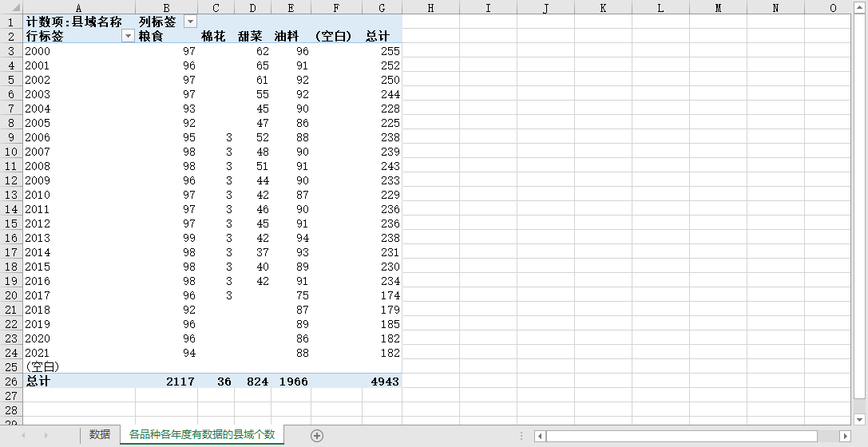Click the 2019 row total 185
The width and height of the screenshot is (868, 447).
382,324
